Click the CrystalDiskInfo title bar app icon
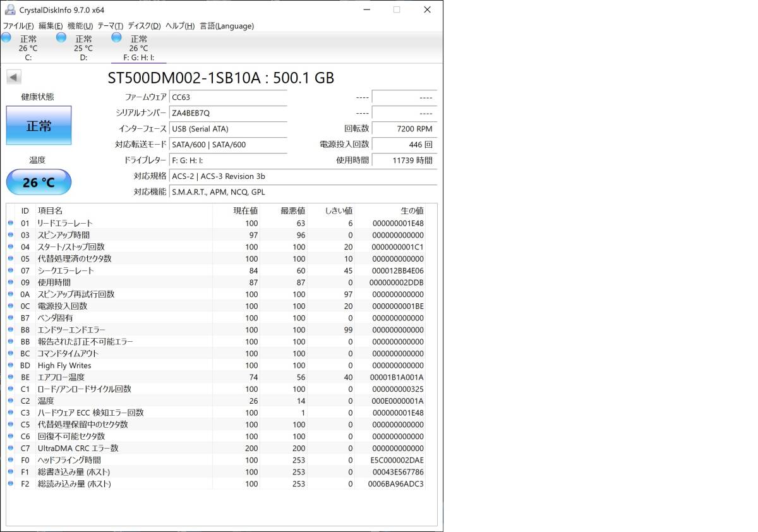This screenshot has width=758, height=532. pos(10,9)
